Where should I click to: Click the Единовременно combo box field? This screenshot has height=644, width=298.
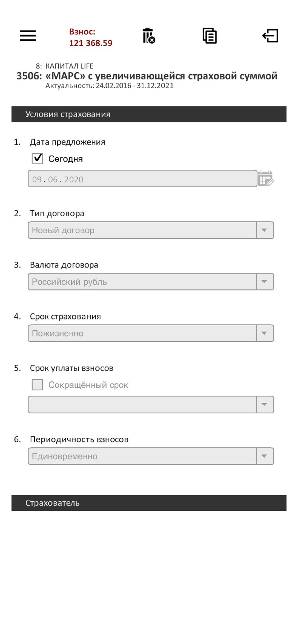coord(142,456)
